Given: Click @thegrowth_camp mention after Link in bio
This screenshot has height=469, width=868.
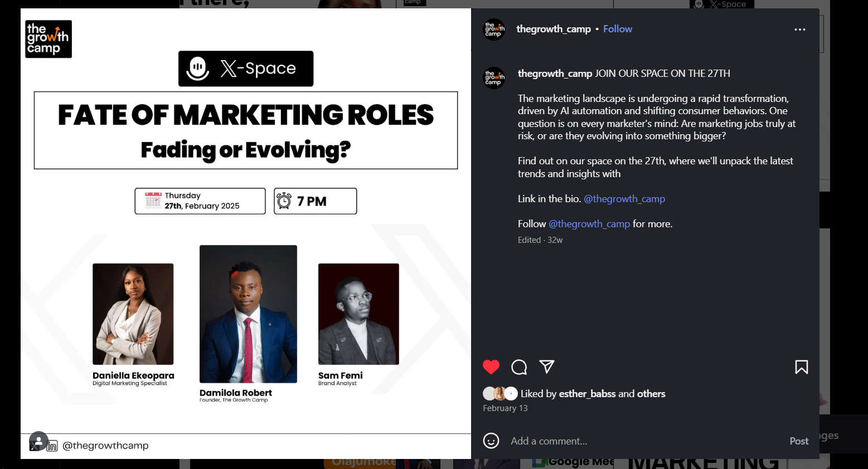Looking at the screenshot, I should (624, 199).
